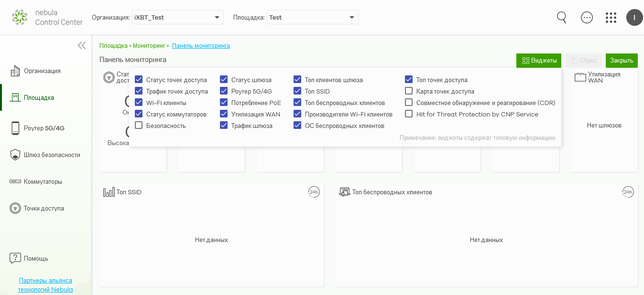Open the Коммутаторы sidebar menu
This screenshot has width=644, height=295.
(42, 182)
